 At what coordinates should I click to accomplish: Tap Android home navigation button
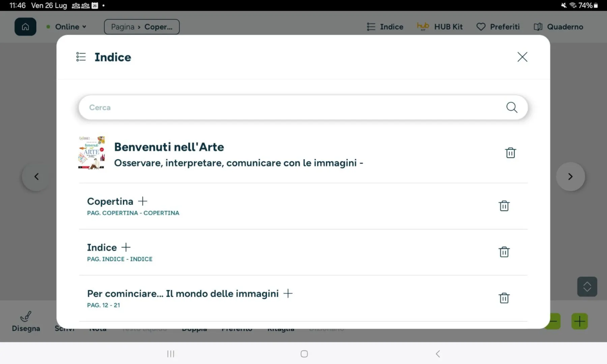[304, 354]
